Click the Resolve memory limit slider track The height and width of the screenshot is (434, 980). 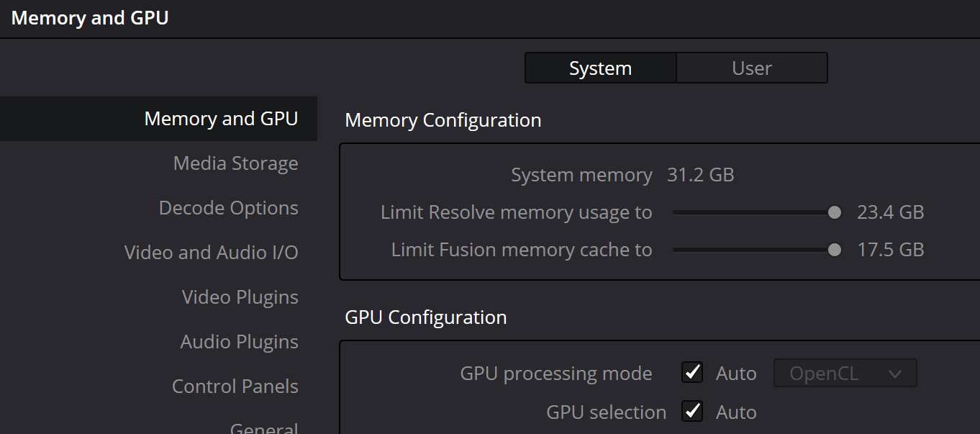pos(748,212)
